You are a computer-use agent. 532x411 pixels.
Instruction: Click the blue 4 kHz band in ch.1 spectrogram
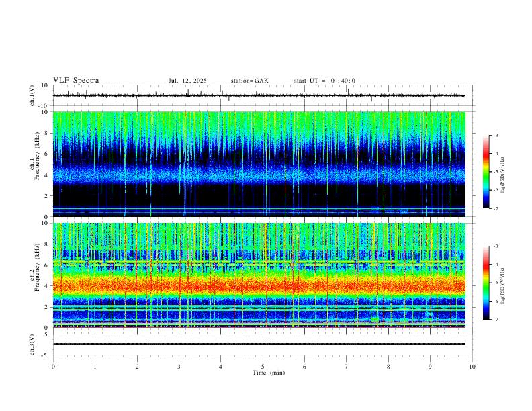tap(259, 174)
